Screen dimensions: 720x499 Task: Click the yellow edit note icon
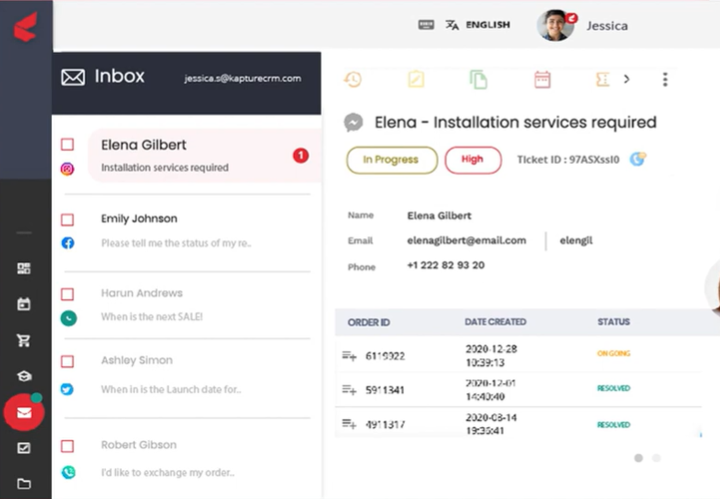416,79
